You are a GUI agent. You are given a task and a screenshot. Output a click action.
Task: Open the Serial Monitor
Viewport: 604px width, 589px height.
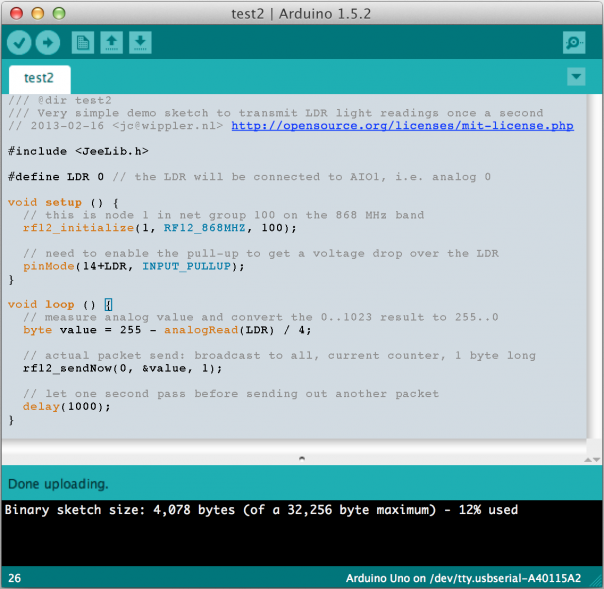point(574,42)
